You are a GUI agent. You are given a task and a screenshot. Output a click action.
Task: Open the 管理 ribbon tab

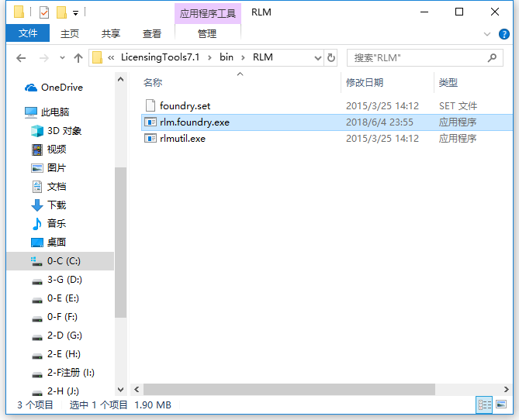207,33
